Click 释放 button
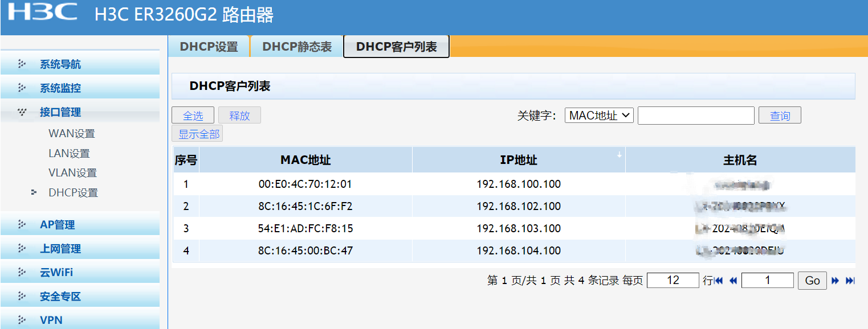Screen dimensions: 868x329 (239, 116)
